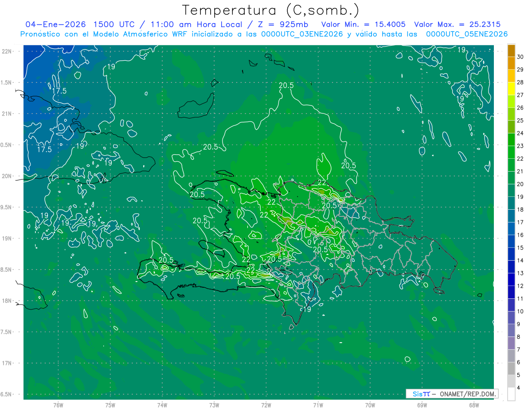
Task: Pick the white swatch below the 4 label
Action: (x=511, y=394)
